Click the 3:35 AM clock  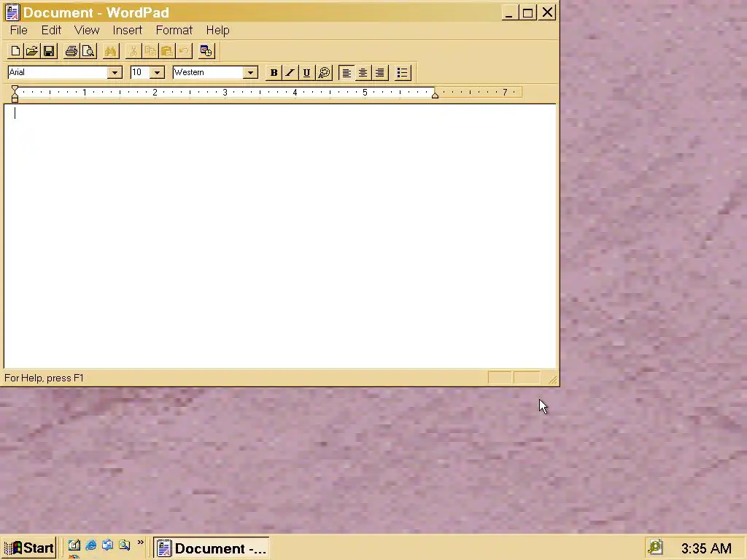(x=706, y=548)
